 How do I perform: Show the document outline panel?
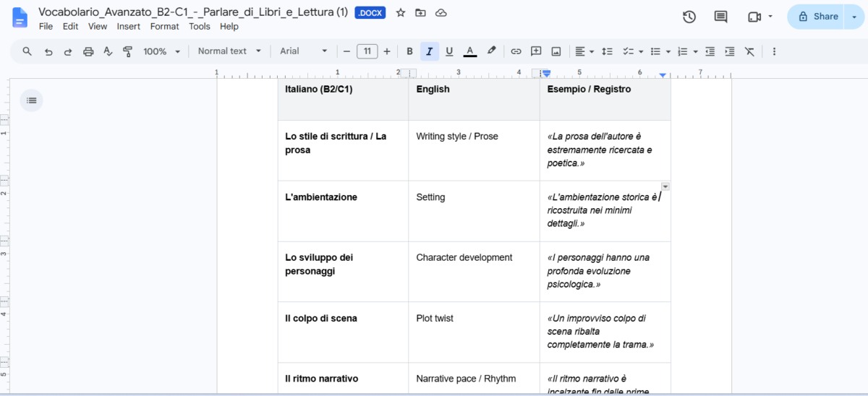(x=32, y=100)
